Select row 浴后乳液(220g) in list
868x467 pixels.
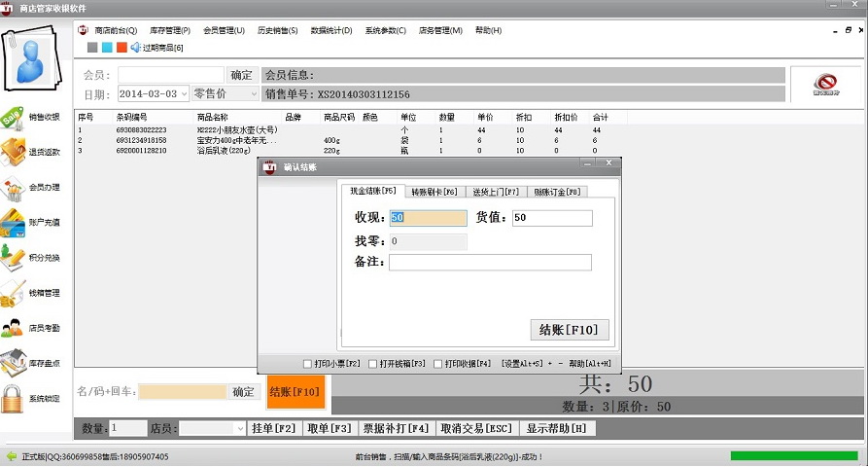351,151
